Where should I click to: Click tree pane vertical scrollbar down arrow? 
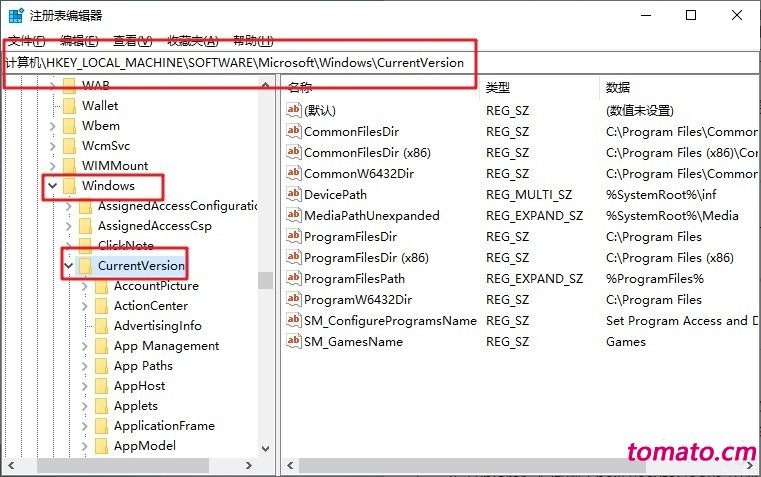click(x=265, y=448)
